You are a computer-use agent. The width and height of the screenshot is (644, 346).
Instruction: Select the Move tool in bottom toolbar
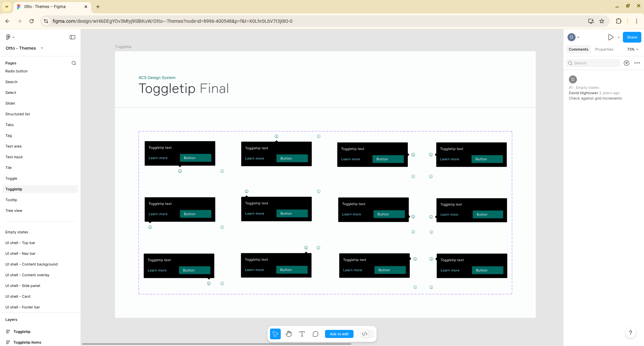(x=275, y=334)
